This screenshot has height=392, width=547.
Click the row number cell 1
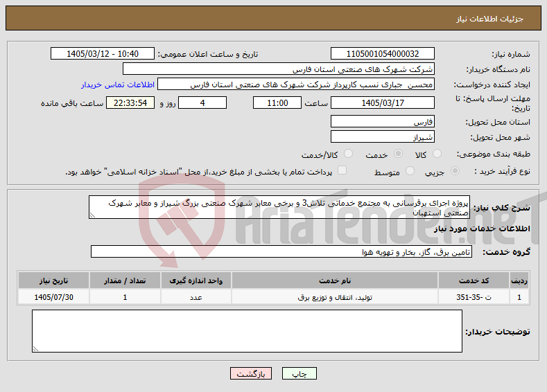(519, 297)
